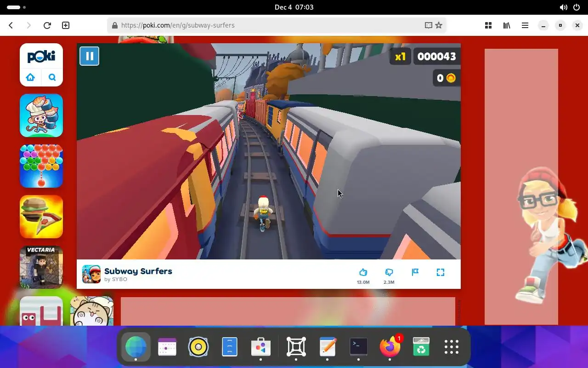Click the running character in game
588x368 pixels.
coord(263,213)
